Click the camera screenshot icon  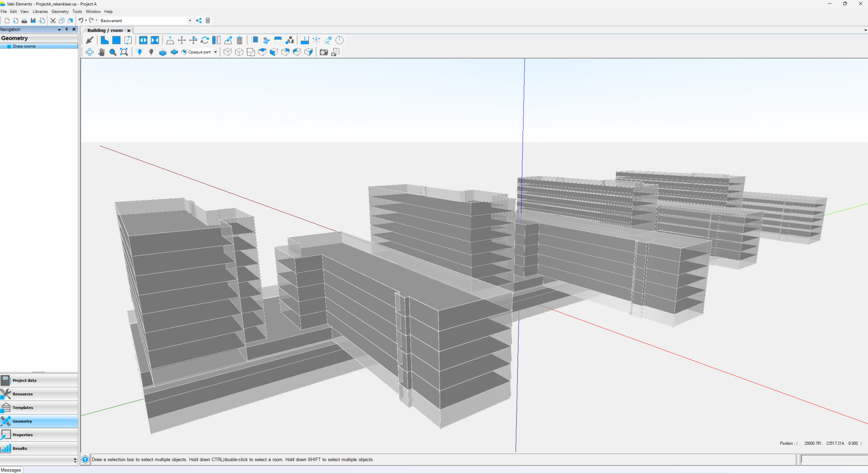pyautogui.click(x=324, y=52)
